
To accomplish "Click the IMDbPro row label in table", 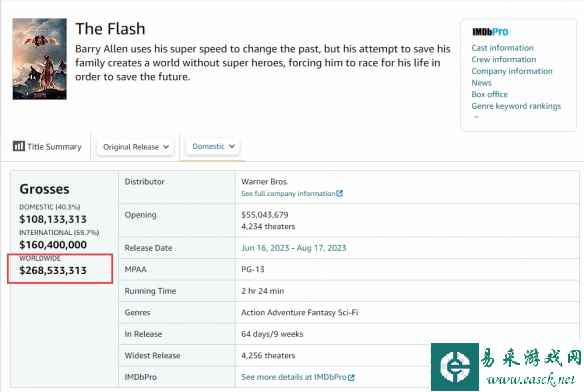I will 140,377.
